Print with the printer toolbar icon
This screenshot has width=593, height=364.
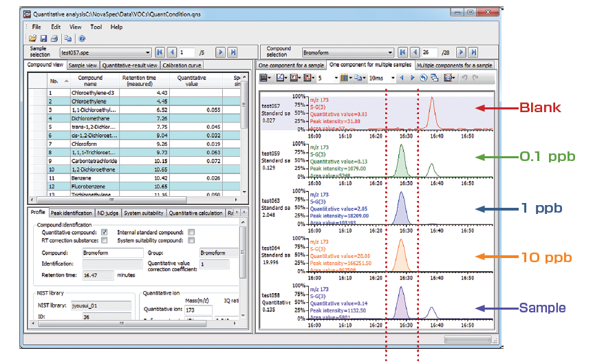[x=54, y=39]
